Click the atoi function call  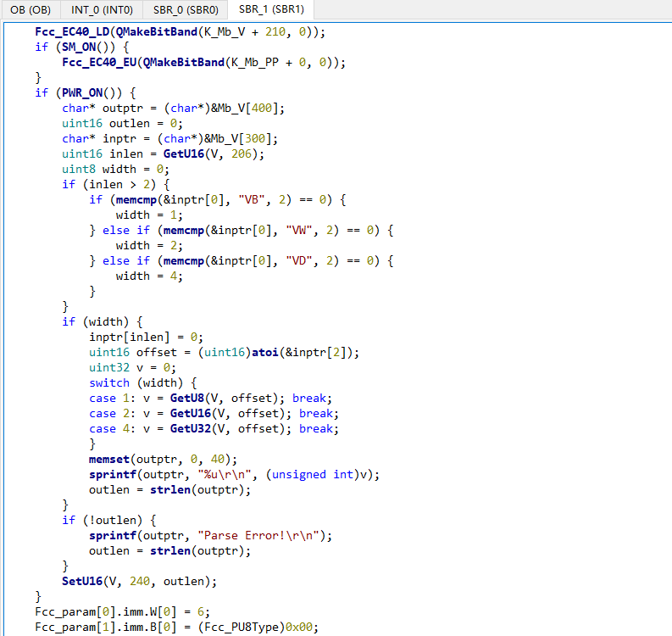click(x=265, y=353)
